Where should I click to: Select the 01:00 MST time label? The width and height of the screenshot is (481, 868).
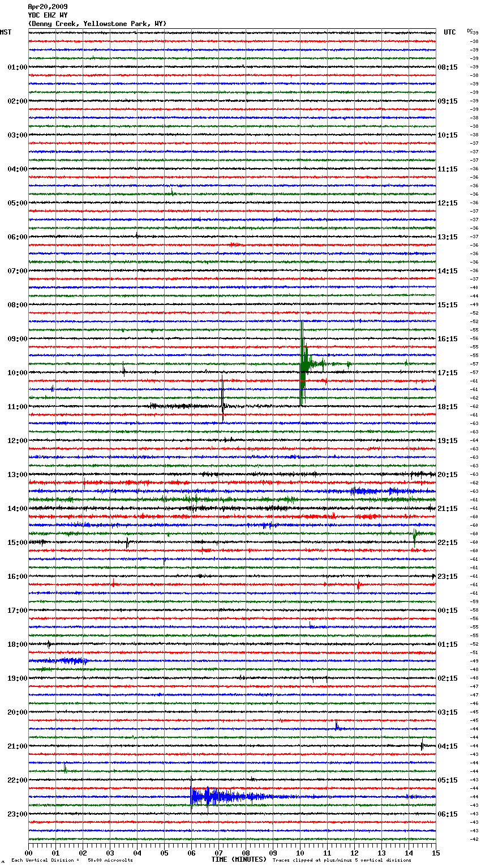point(18,67)
